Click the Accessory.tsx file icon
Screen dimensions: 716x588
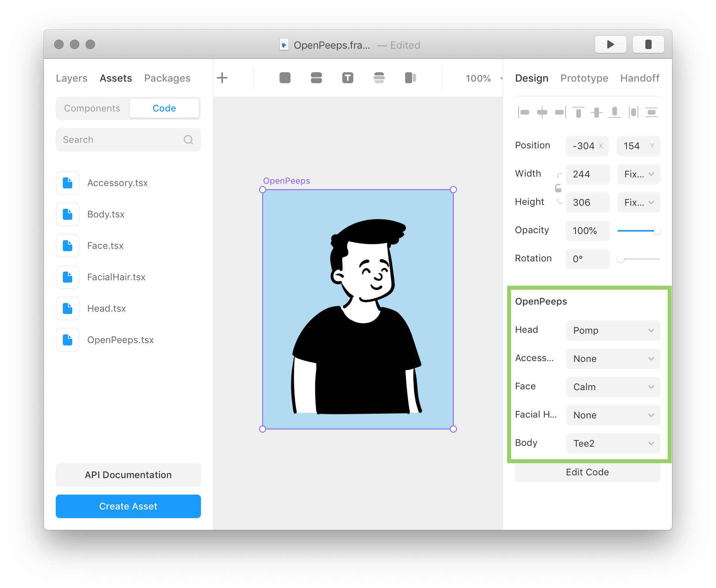click(68, 183)
